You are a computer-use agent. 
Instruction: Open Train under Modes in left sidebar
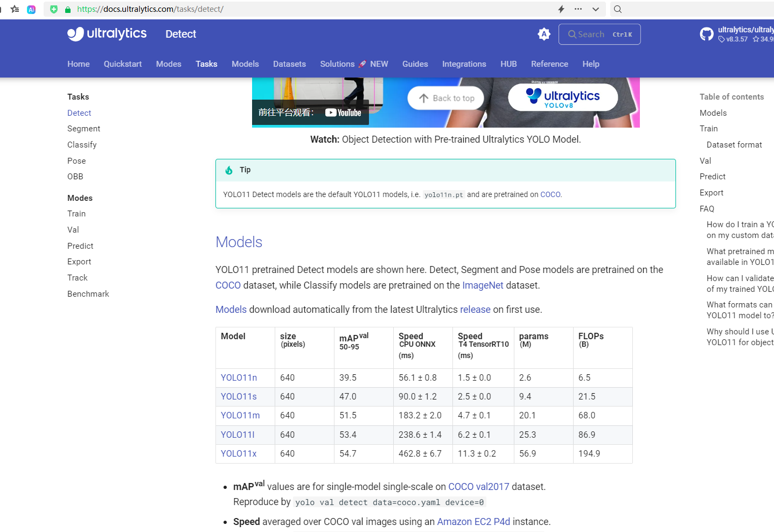tap(76, 214)
